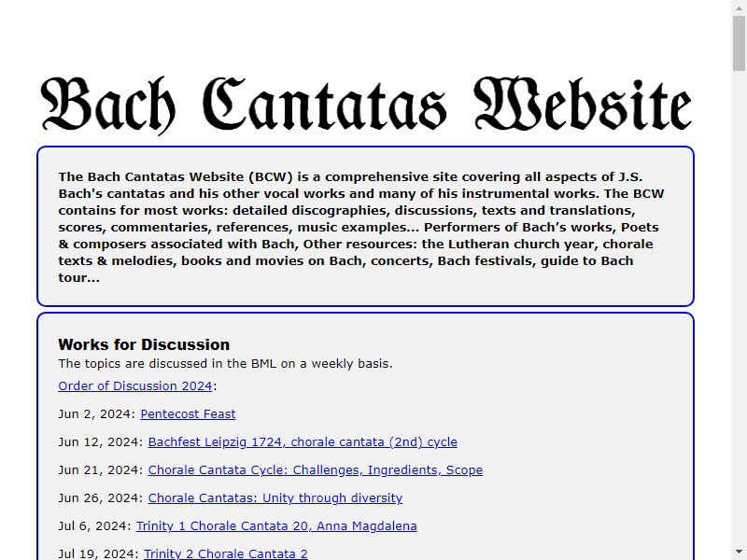Click the scrollbar up arrow

click(739, 7)
